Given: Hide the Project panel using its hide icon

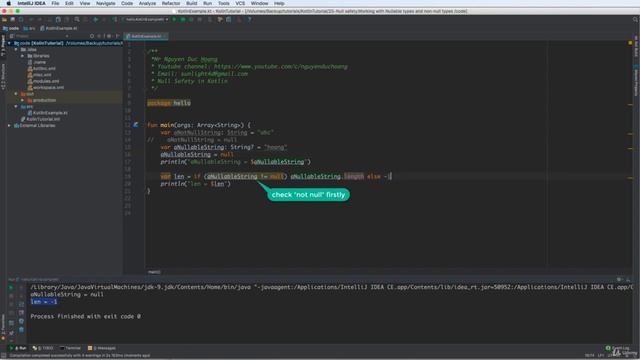Looking at the screenshot, I should click(117, 36).
